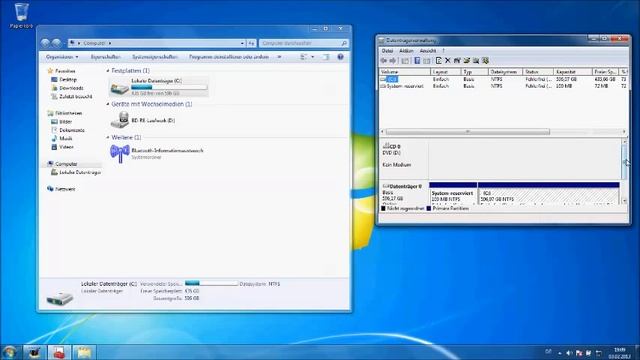The height and width of the screenshot is (360, 640).
Task: Sort by the Kapazität column header
Action: (x=573, y=72)
